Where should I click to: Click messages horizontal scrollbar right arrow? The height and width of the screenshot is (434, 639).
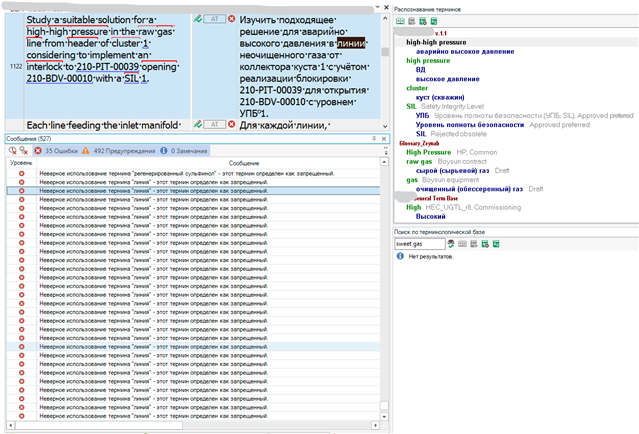click(375, 425)
